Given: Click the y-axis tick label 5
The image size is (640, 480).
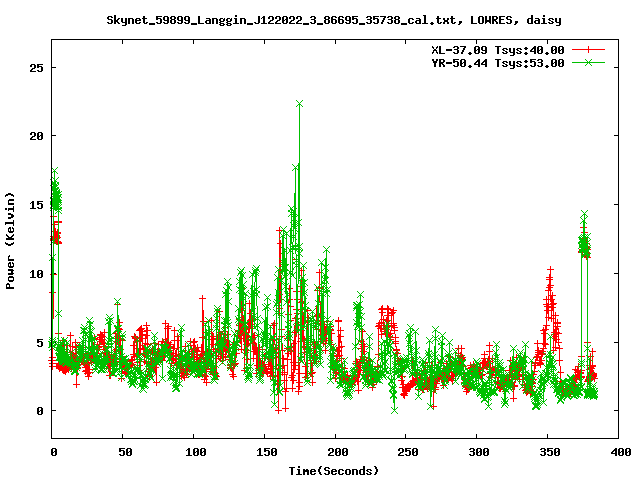Looking at the screenshot, I should tap(40, 343).
